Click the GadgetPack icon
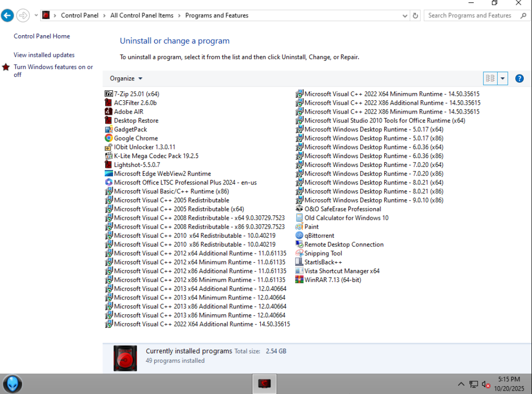The height and width of the screenshot is (394, 532). click(109, 129)
